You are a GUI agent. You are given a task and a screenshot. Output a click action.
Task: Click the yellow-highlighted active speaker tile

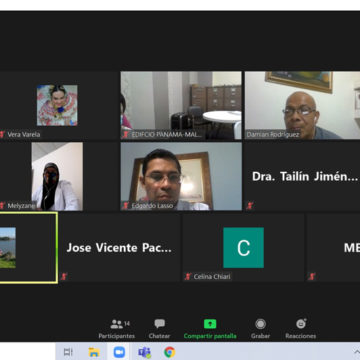28,248
